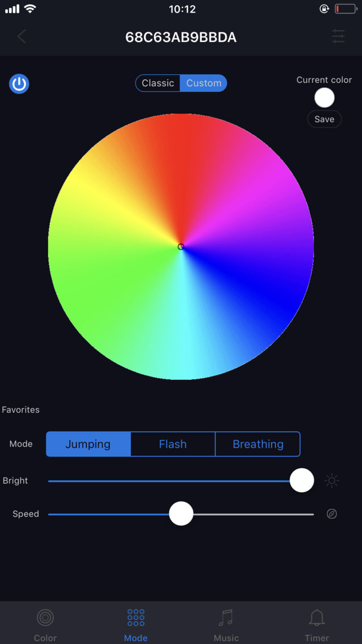Tap the rotation lock status icon

pos(324,9)
